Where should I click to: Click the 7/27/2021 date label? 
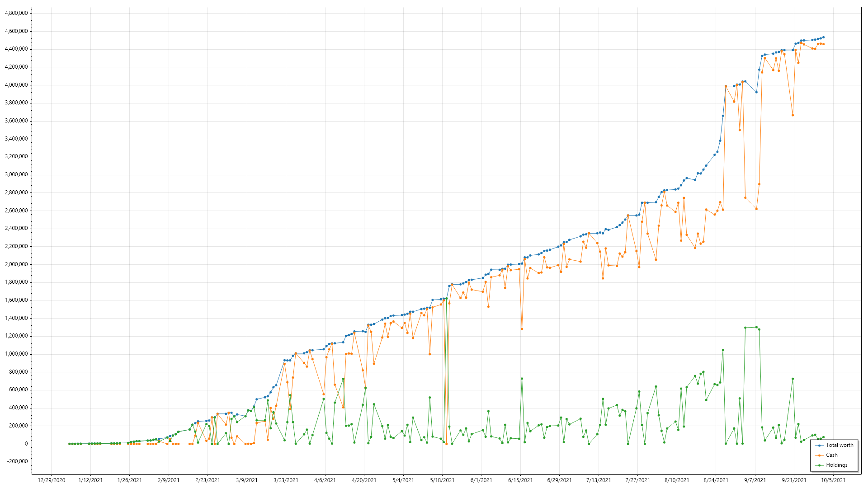click(638, 480)
